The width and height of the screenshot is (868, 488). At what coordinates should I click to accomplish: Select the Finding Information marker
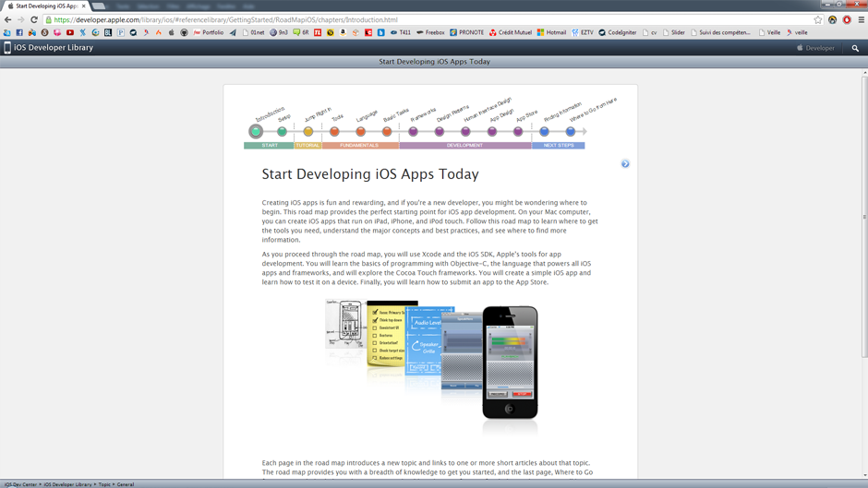point(544,132)
